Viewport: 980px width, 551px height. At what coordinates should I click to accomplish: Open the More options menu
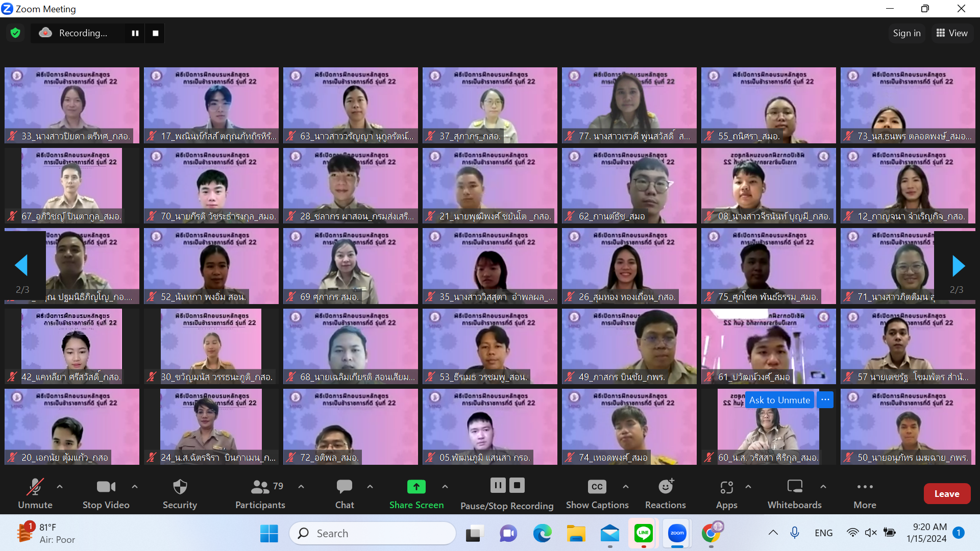865,487
